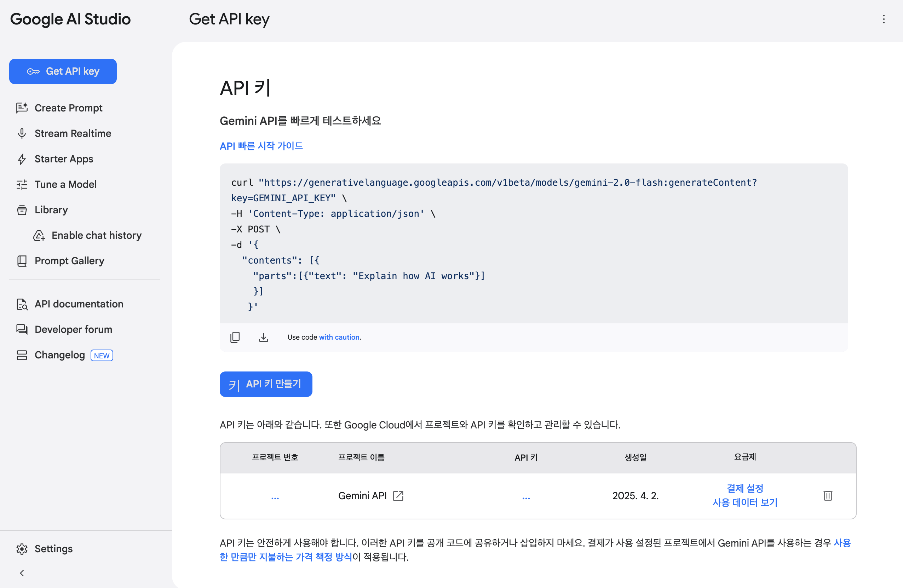The height and width of the screenshot is (588, 903).
Task: Visit the Developer forum
Action: pos(73,329)
